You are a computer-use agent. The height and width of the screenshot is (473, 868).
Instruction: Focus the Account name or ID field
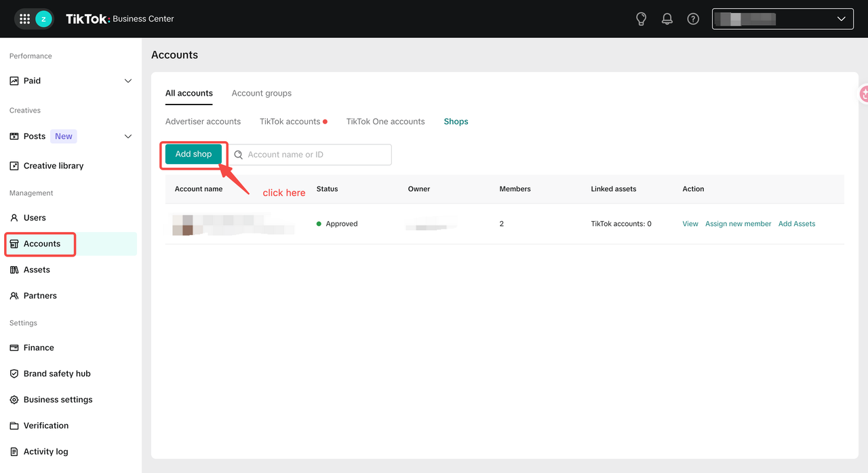(x=310, y=155)
